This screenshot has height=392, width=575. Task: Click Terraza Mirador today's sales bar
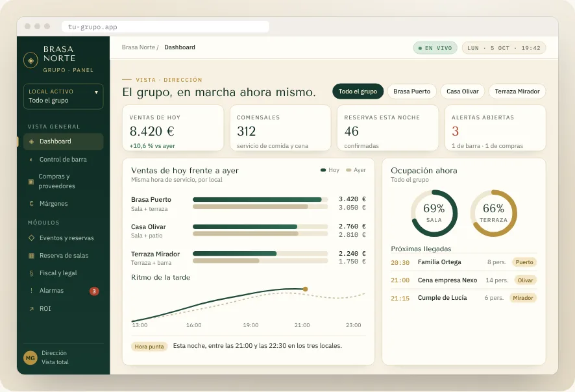(235, 253)
